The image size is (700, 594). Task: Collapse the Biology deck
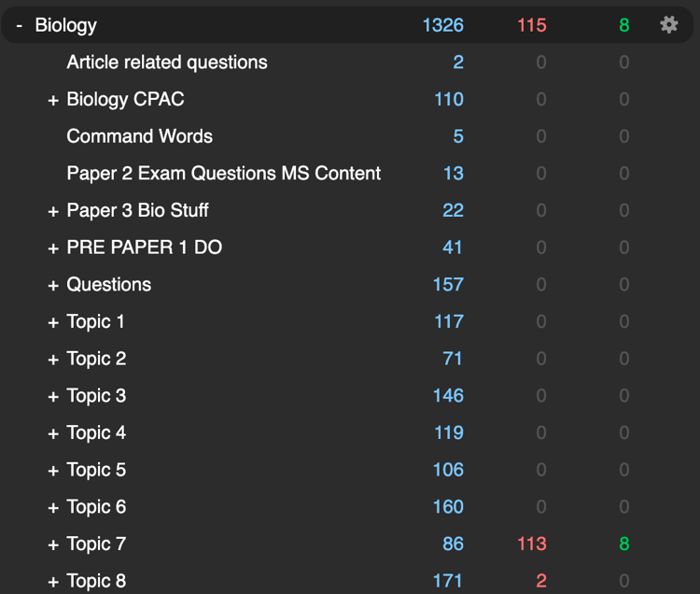point(20,26)
